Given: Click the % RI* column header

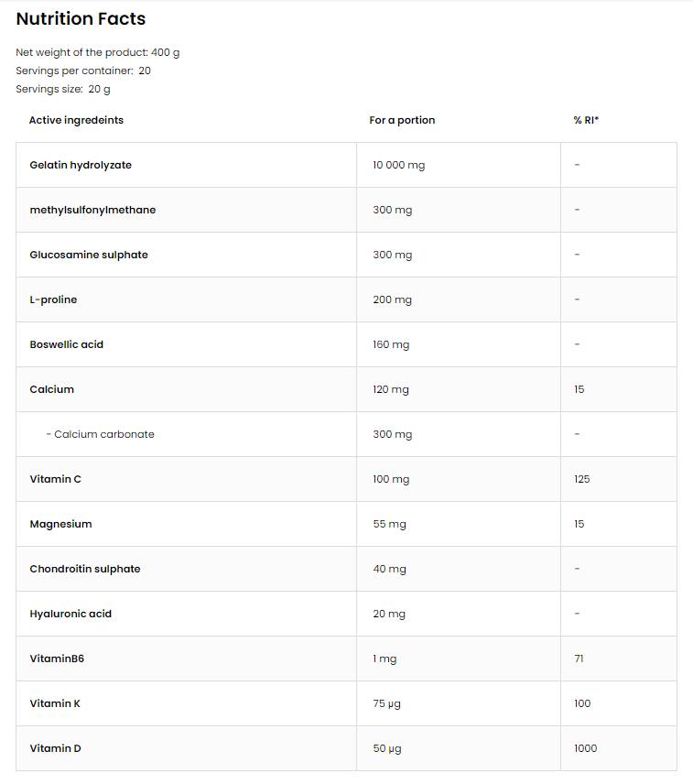Looking at the screenshot, I should pyautogui.click(x=586, y=120).
